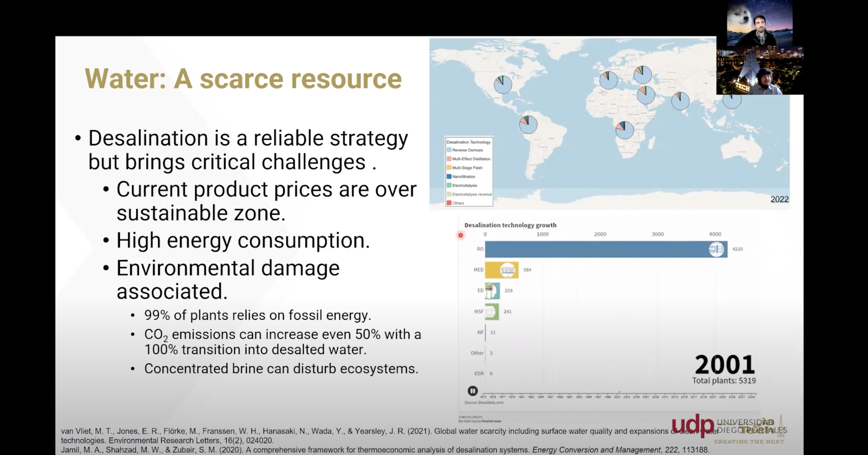Click the Nanofiltration legend swatch
Screen dimensions: 868x455
[449, 177]
